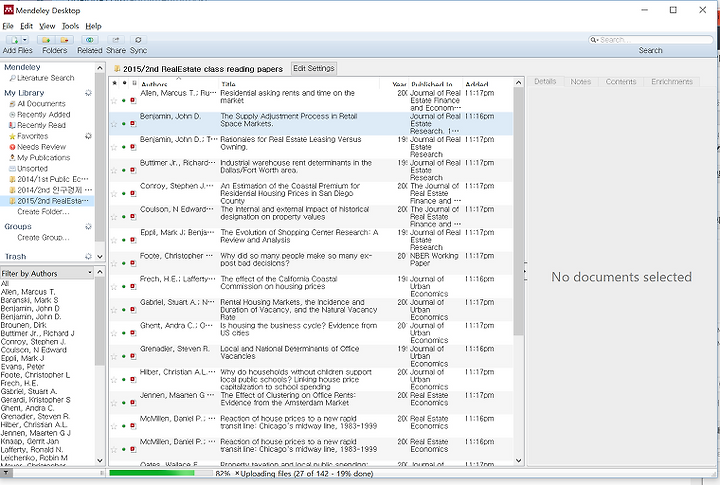Image resolution: width=720 pixels, height=485 pixels.
Task: Toggle favorite star for Gabriel, Stuart A. row
Action: point(114,310)
